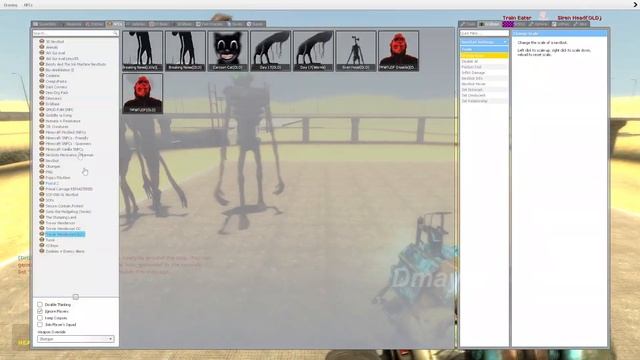640x360 pixels.
Task: Select the 3D Nextbot category
Action: 55,41
